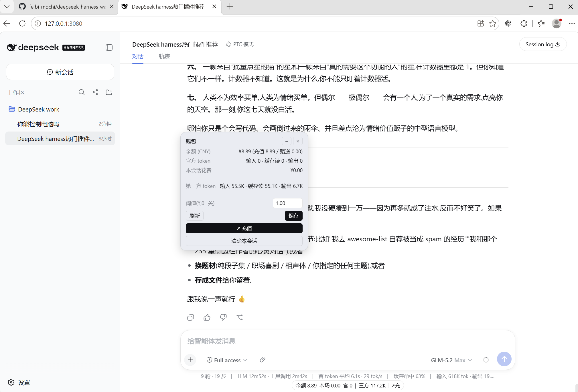
Task: Toggle PTC 模式
Action: coord(240,44)
